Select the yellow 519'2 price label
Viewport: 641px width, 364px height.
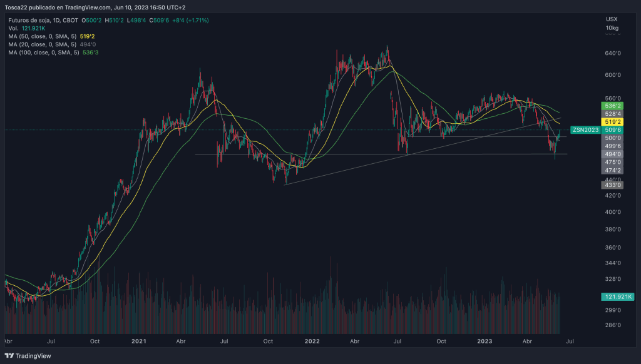tap(613, 122)
